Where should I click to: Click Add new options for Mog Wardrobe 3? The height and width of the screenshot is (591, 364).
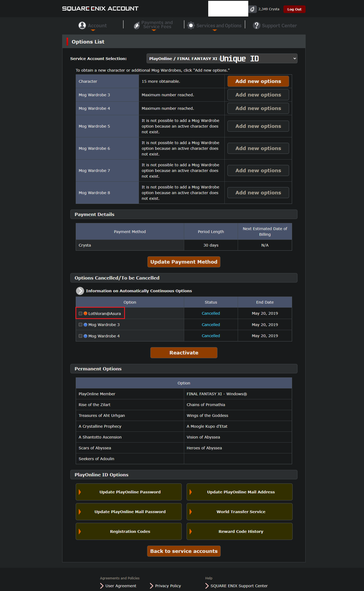(x=258, y=95)
